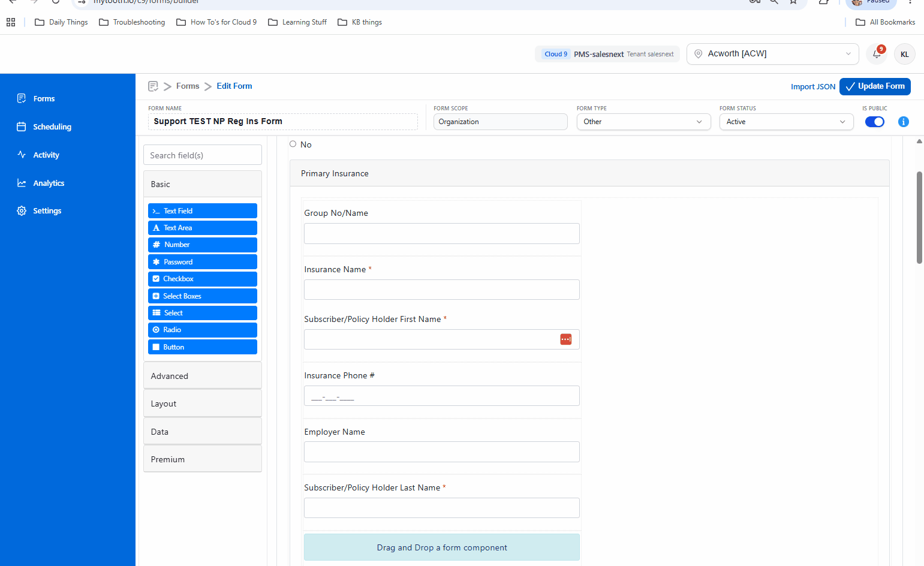Viewport: 924px width, 566px height.
Task: Click the Checkbox component icon
Action: [x=156, y=279]
